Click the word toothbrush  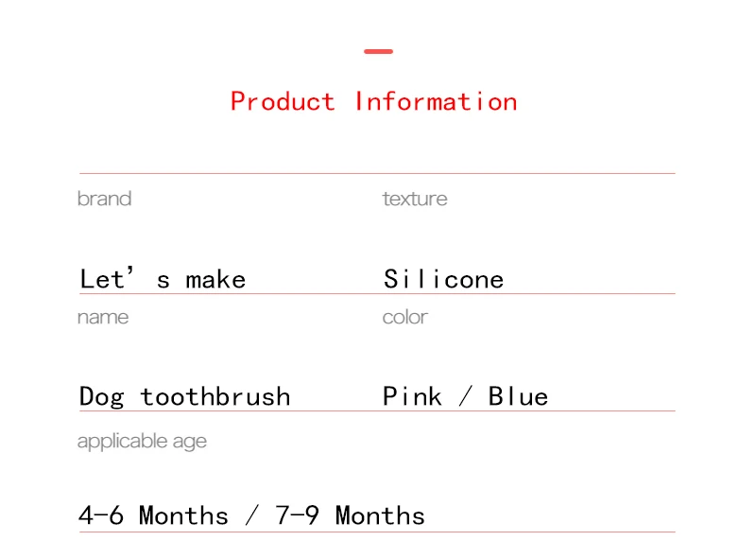click(x=215, y=397)
